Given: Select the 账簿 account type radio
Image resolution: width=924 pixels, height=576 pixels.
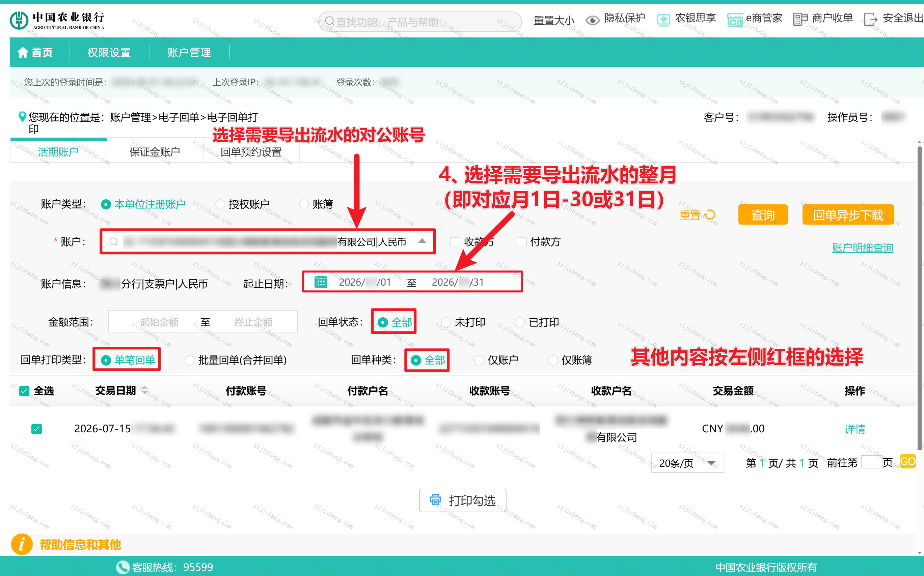Looking at the screenshot, I should tap(304, 205).
